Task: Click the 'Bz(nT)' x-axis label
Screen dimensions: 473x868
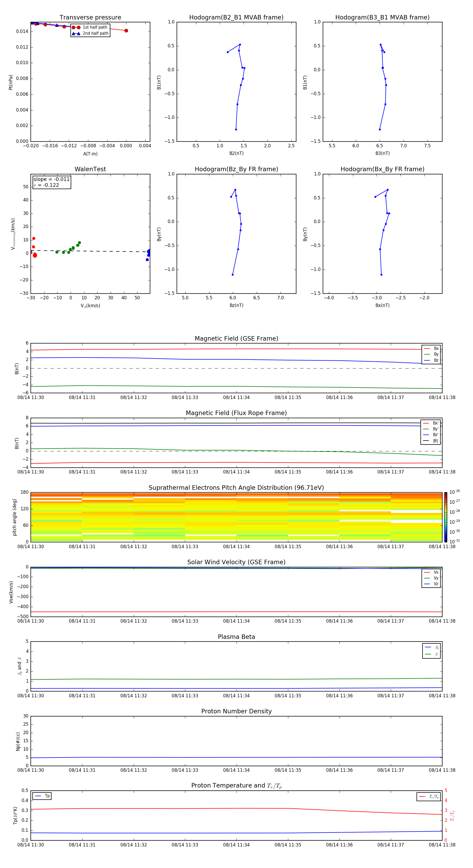Action: (236, 305)
